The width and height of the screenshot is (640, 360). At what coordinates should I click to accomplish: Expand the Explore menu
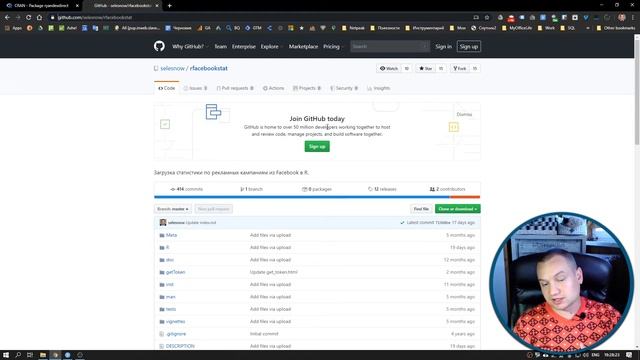coord(272,47)
